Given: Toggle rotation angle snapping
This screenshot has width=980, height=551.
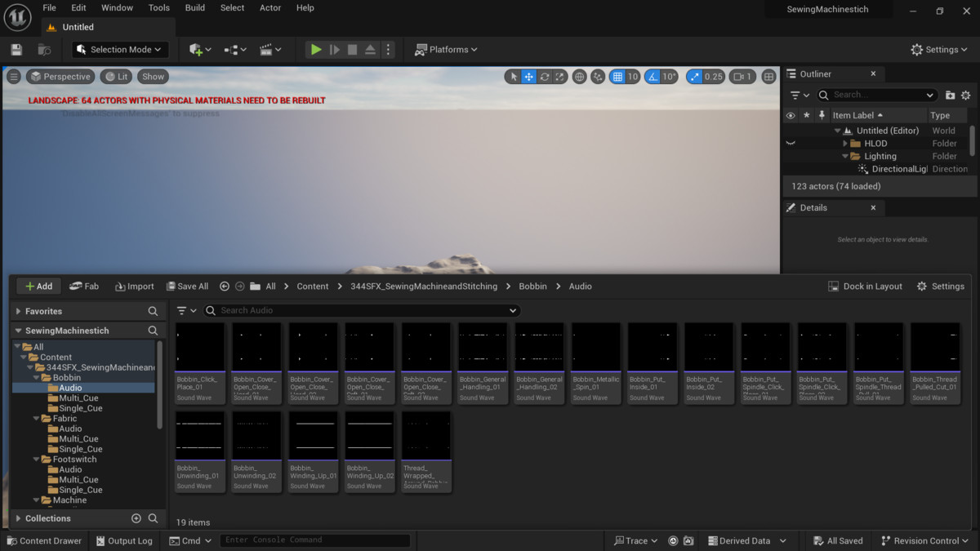Looking at the screenshot, I should click(652, 77).
